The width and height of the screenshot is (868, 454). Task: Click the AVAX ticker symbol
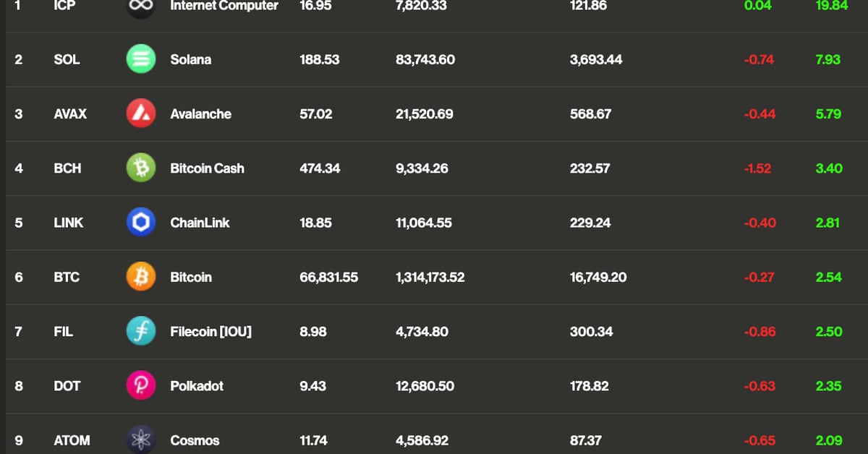click(x=70, y=114)
